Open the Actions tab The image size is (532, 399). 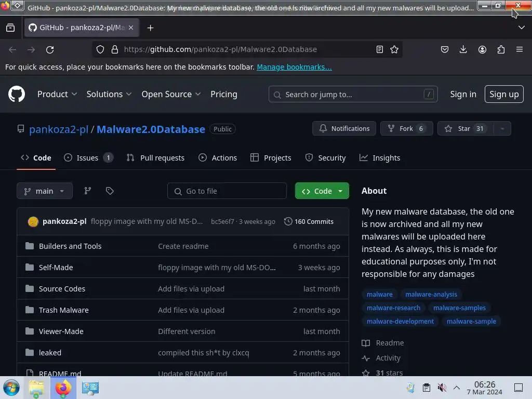click(218, 158)
